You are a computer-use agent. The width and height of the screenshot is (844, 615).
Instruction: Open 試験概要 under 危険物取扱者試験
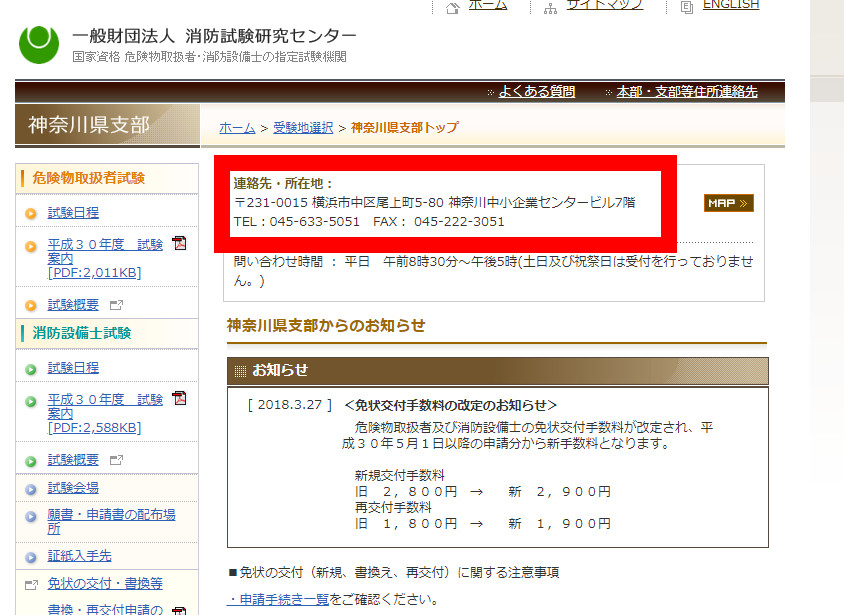pos(73,305)
